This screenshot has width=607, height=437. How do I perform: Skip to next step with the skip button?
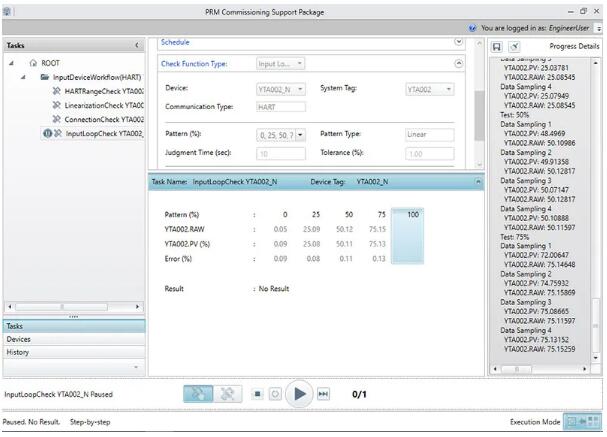(323, 394)
